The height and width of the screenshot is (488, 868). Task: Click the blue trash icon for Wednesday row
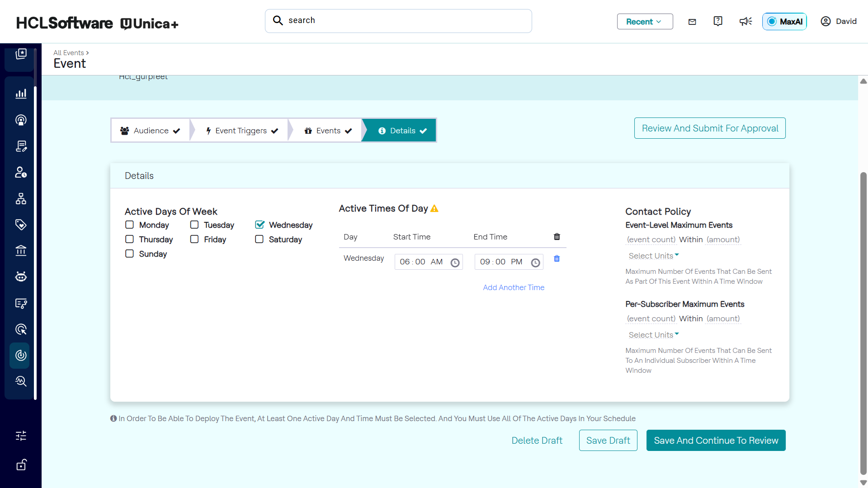click(x=557, y=258)
